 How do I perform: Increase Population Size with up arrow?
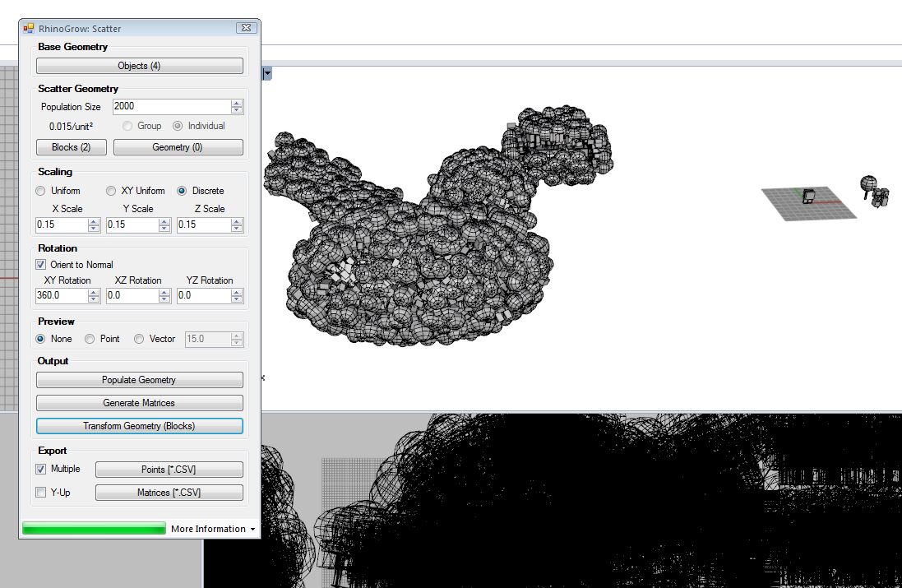coord(237,103)
